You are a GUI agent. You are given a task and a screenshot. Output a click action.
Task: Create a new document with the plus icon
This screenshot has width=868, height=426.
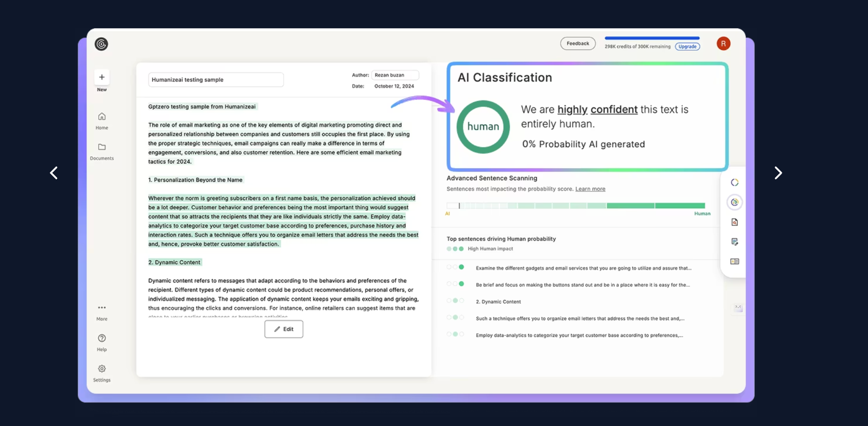(x=102, y=77)
